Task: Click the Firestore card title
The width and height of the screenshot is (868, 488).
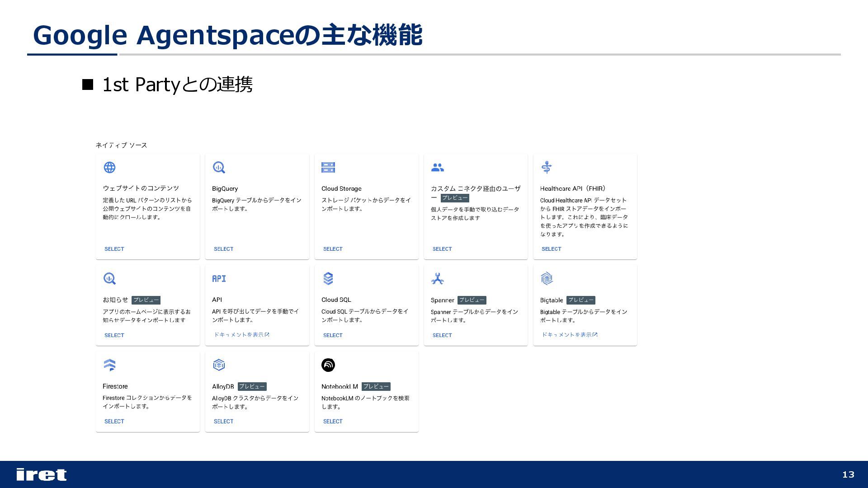Action: pos(115,386)
